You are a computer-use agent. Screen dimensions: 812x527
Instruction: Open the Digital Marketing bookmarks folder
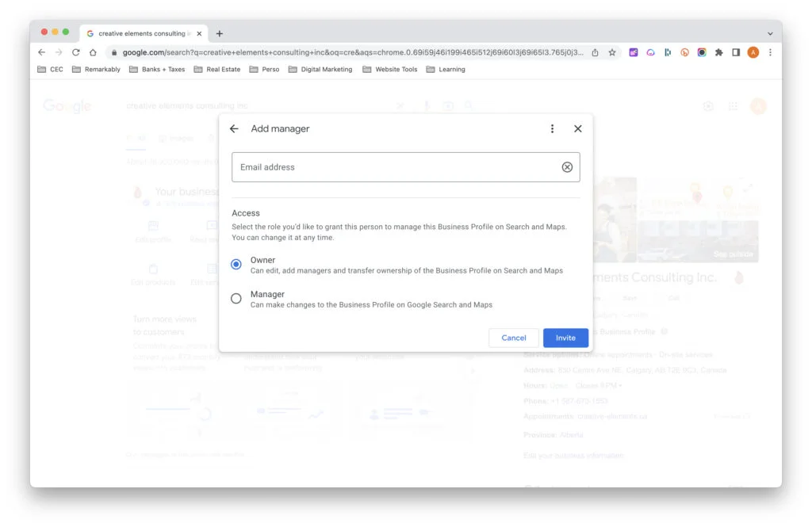tap(320, 70)
